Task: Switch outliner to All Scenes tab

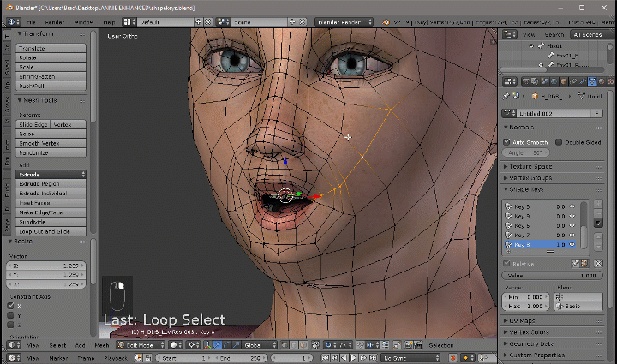Action: [587, 34]
